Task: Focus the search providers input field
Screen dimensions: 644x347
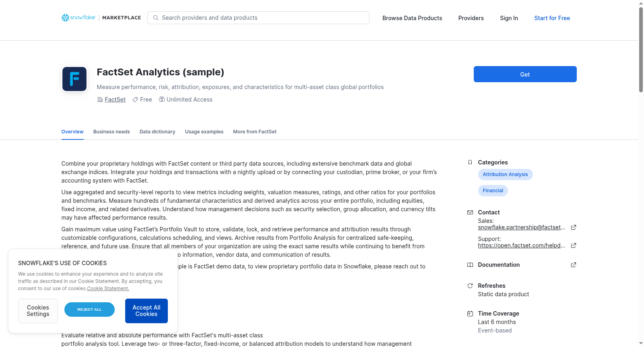Action: click(258, 18)
